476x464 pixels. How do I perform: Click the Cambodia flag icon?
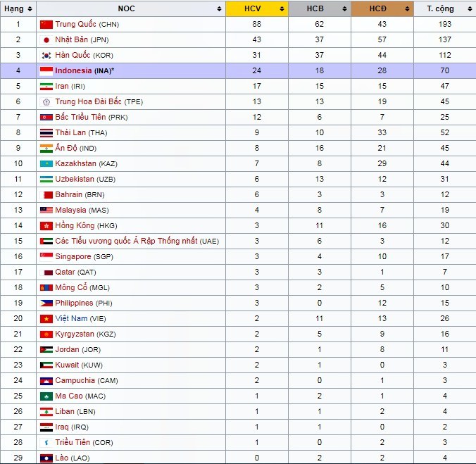tap(46, 380)
